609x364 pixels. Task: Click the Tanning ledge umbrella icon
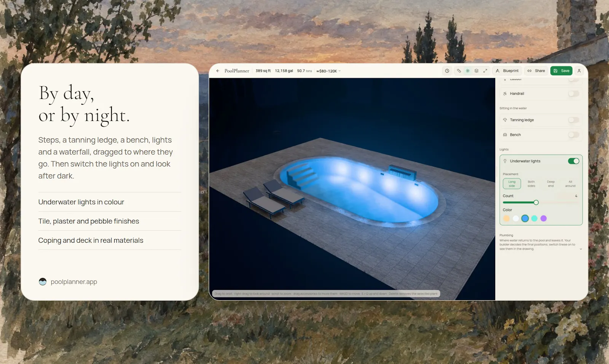click(x=505, y=120)
